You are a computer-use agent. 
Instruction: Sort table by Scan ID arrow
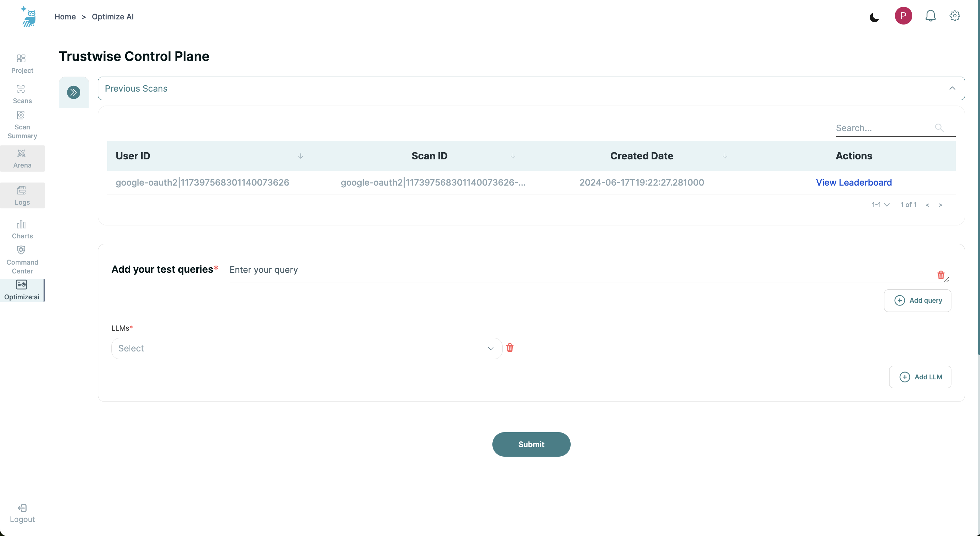pyautogui.click(x=513, y=156)
